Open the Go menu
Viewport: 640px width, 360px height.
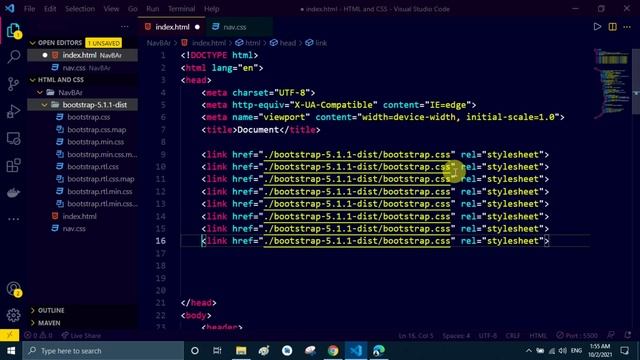tap(133, 9)
